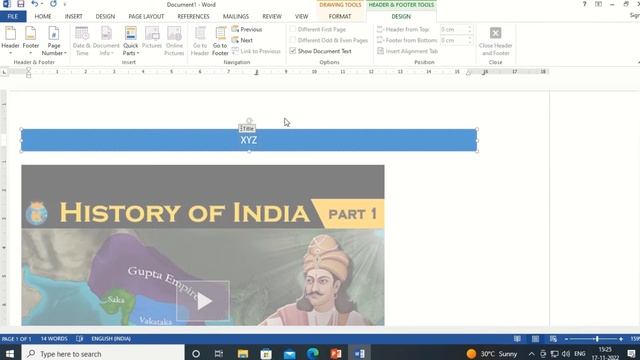Click Insert Alignment Tab
The height and width of the screenshot is (360, 640).
click(407, 51)
